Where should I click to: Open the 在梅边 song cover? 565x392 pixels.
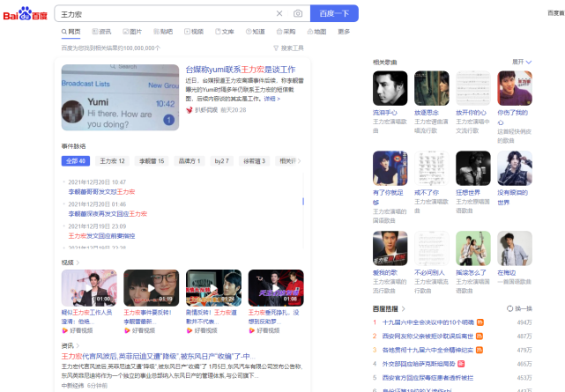point(515,248)
